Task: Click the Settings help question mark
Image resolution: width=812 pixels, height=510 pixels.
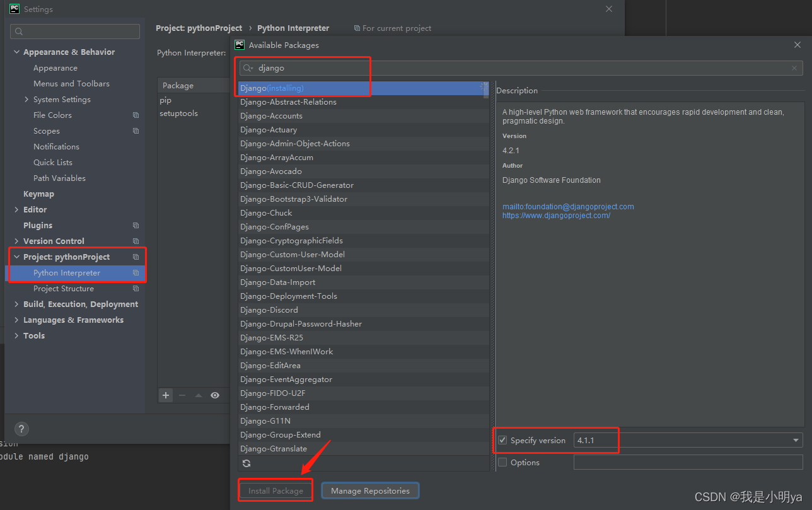Action: point(21,429)
